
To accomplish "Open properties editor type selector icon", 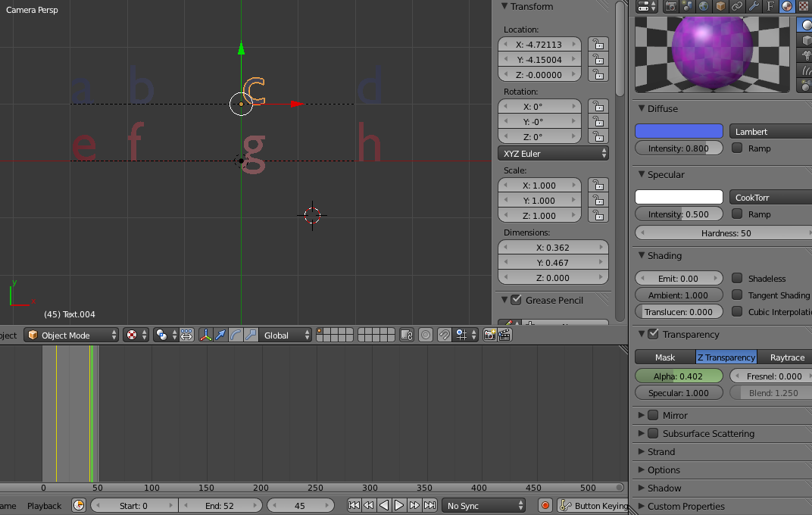I will click(647, 6).
